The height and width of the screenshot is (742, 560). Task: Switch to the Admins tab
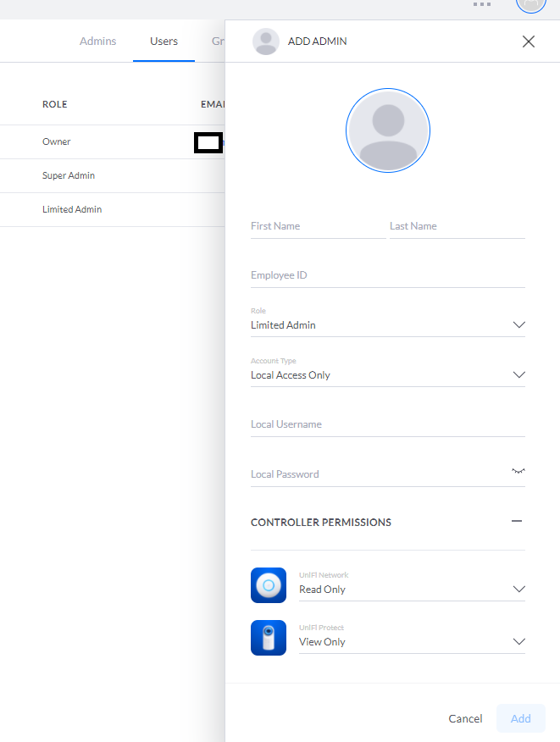tap(98, 41)
